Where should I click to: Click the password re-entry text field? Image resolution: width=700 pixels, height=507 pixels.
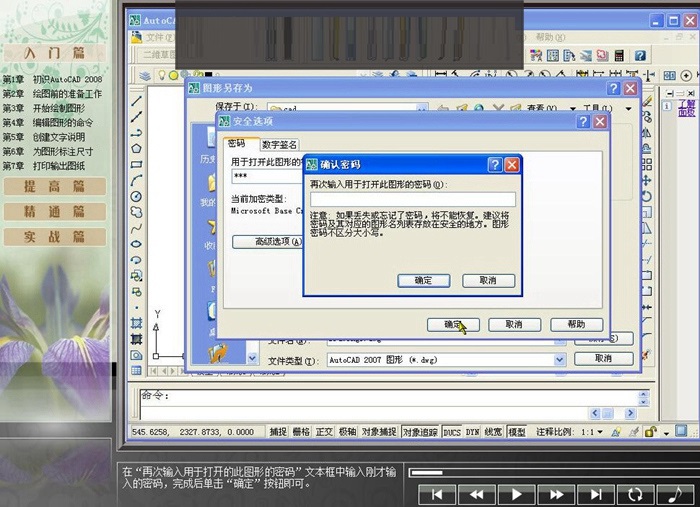pyautogui.click(x=412, y=199)
